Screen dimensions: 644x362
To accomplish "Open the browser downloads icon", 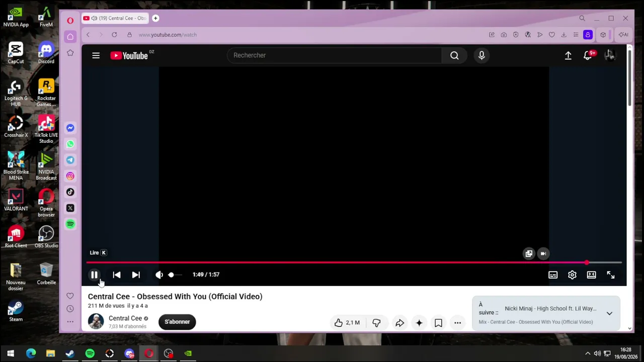I will (563, 35).
